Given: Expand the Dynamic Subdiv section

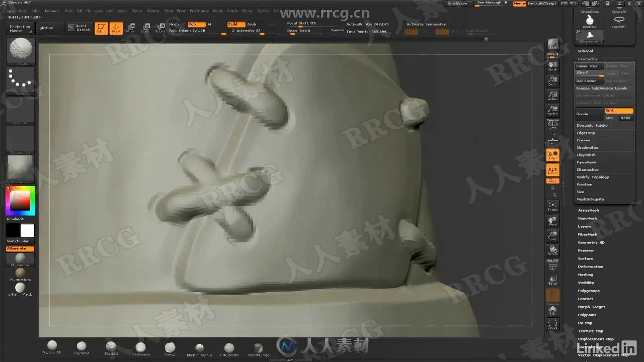Looking at the screenshot, I should click(x=592, y=125).
